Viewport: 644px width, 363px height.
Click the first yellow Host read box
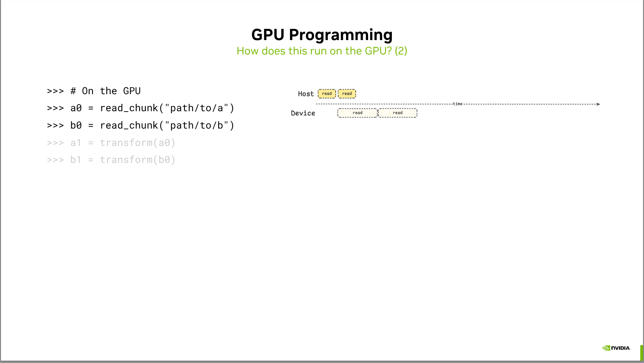click(327, 94)
